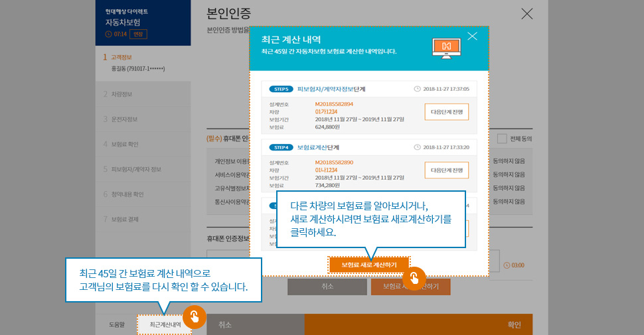Screen dimensions: 644x335
Task: Close the 본인인증 dialog with the X
Action: coord(527,13)
